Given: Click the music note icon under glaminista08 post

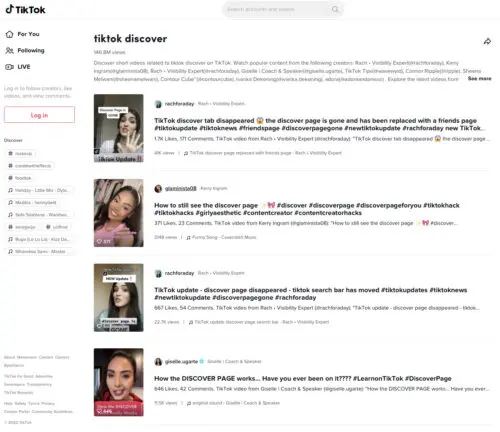Looking at the screenshot, I should point(189,237).
